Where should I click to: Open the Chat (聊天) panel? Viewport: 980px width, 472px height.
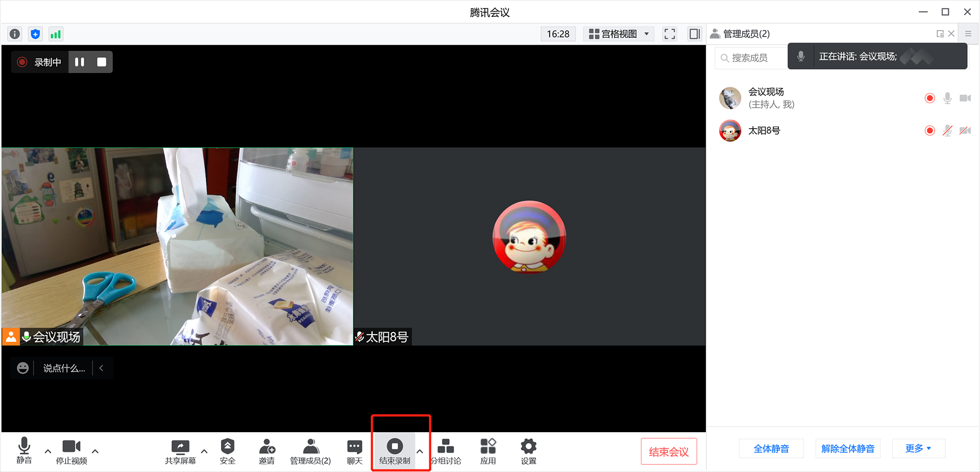coord(354,452)
